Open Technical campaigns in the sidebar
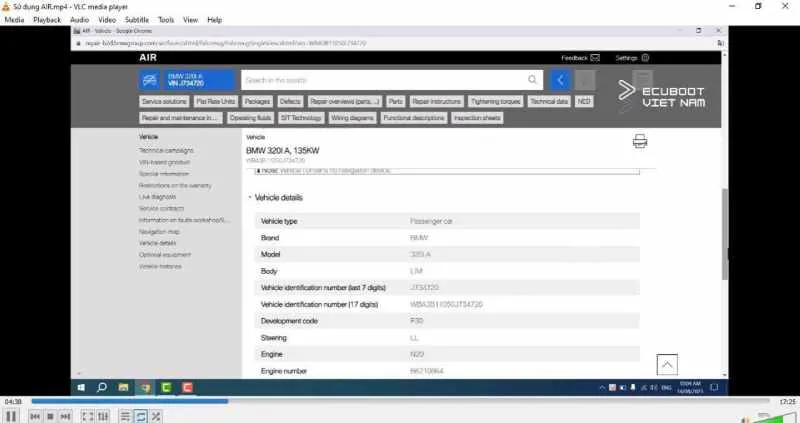Viewport: 800px width, 423px height. coord(166,150)
